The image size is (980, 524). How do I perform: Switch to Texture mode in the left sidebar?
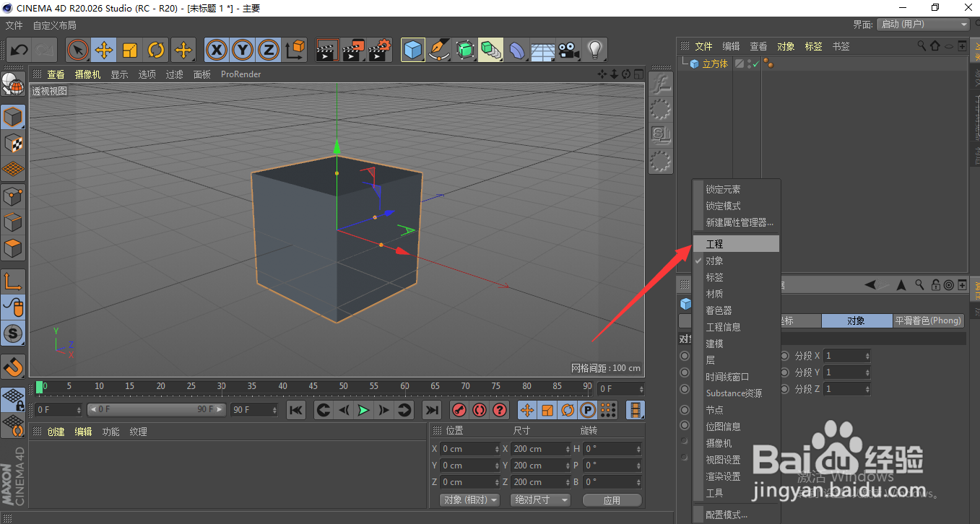pyautogui.click(x=14, y=143)
